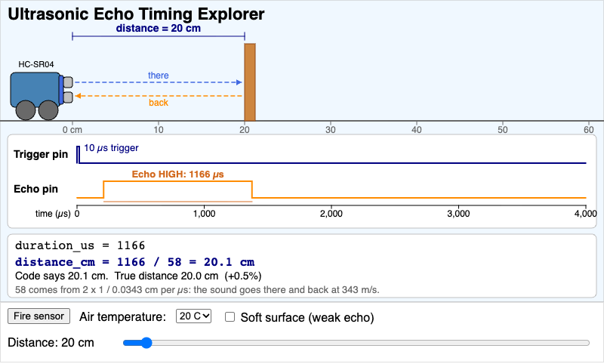Open the Air temperature dropdown
This screenshot has height=364, width=604.
point(193,316)
